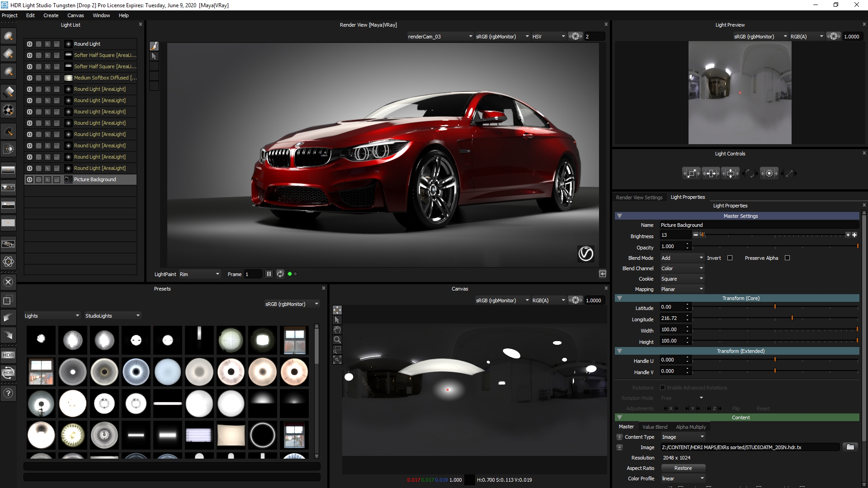Click the Alpha Multiply tab

(690, 427)
